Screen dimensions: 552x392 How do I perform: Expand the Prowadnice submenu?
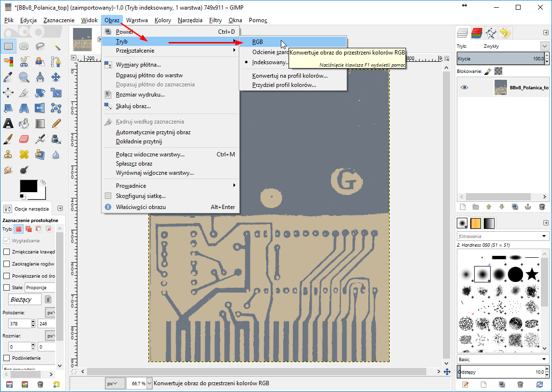coord(171,186)
